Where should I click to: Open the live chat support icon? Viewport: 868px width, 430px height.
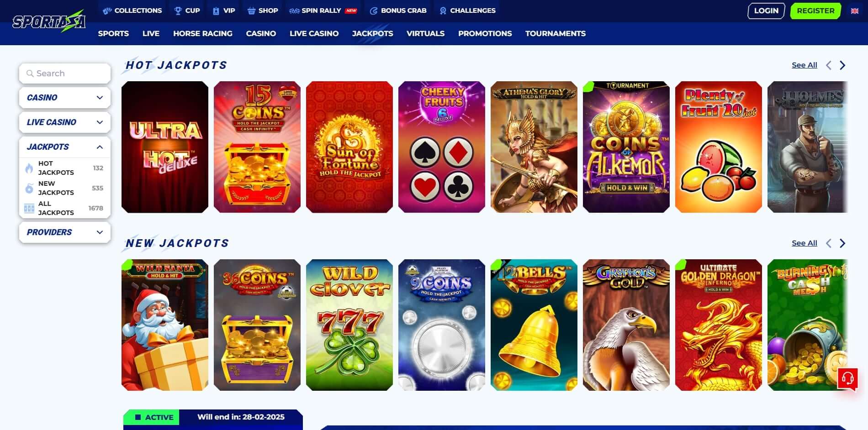pos(847,379)
